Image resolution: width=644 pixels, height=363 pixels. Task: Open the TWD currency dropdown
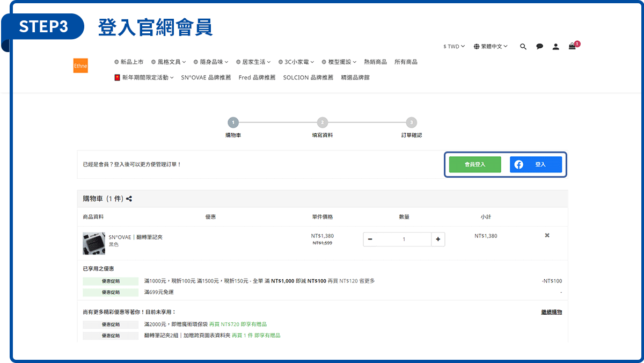tap(454, 47)
